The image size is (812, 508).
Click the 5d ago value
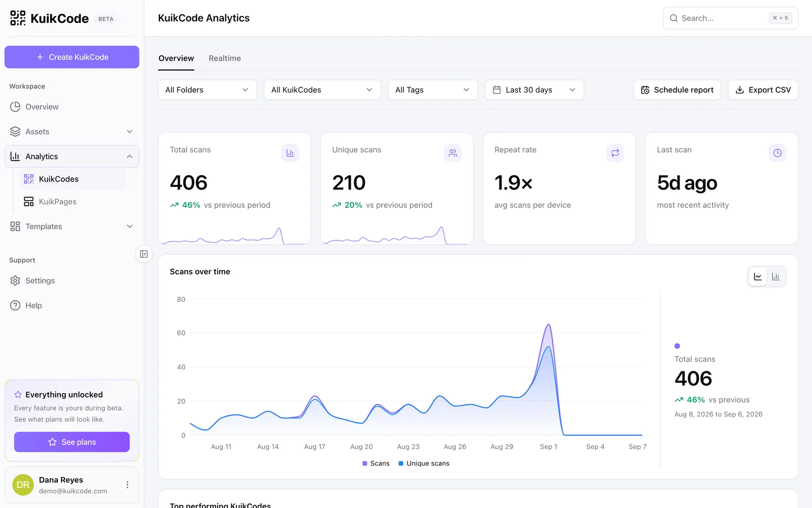pyautogui.click(x=687, y=183)
